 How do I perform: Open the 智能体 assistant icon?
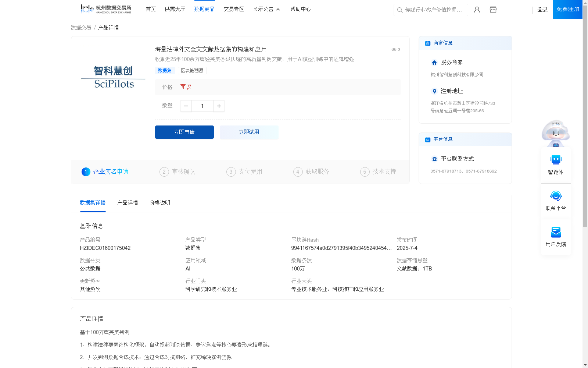coord(556,160)
